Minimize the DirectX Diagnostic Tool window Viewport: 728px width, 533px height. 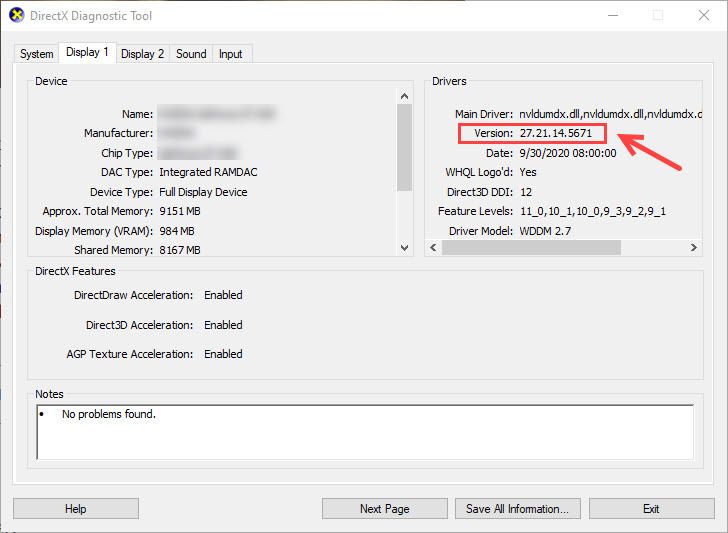[613, 15]
